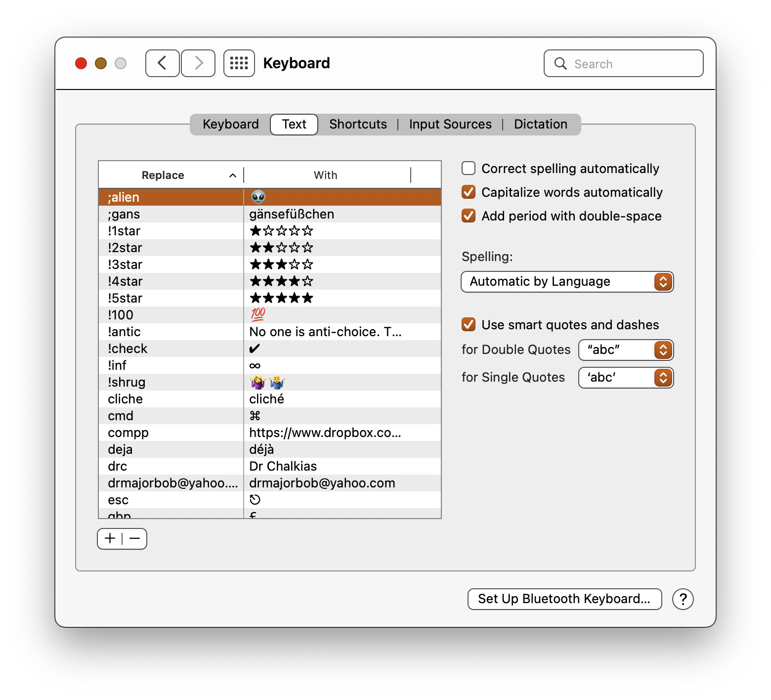Click the magnifying glass search icon
Viewport: 771px width, 700px height.
(x=560, y=64)
